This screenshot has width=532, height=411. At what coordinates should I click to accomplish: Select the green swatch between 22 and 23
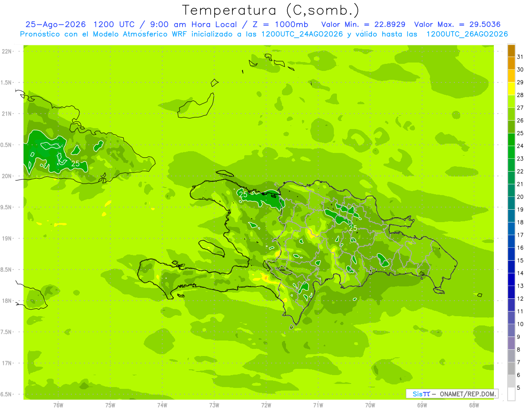pos(511,165)
